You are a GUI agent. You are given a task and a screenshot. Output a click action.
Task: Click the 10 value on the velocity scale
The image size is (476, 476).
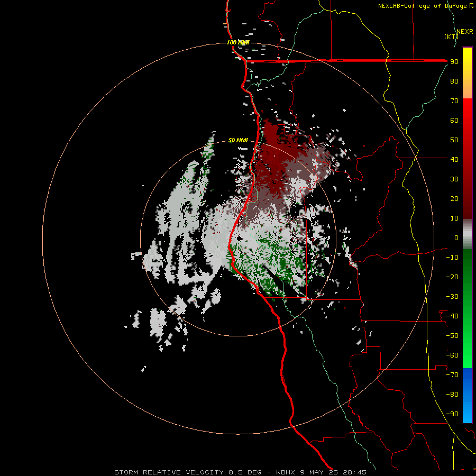pyautogui.click(x=454, y=218)
